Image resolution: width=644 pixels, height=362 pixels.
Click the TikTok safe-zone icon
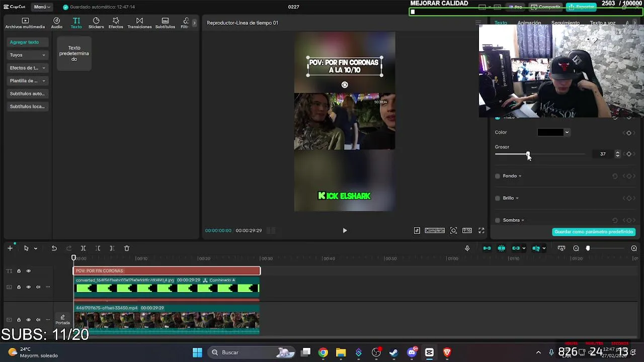click(417, 231)
